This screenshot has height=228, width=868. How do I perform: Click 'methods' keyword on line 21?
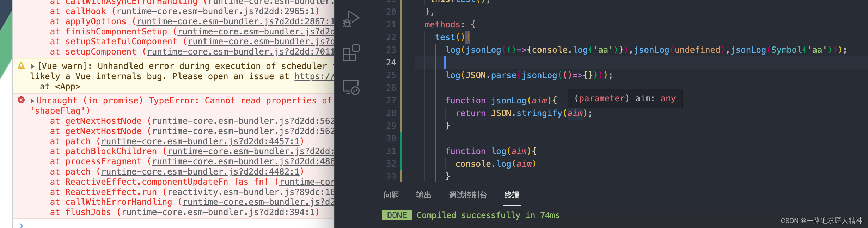[442, 24]
